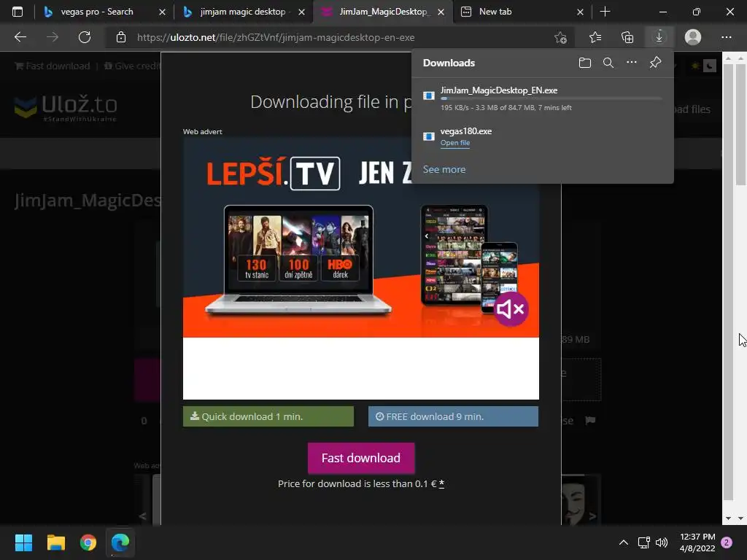Search downloads with the magnifier icon
Viewport: 747px width, 560px height.
pos(608,63)
